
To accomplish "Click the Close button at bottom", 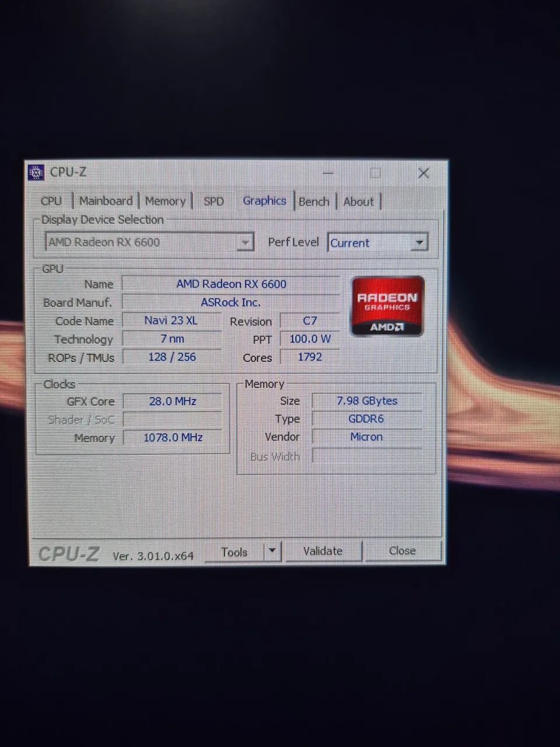I will 402,551.
